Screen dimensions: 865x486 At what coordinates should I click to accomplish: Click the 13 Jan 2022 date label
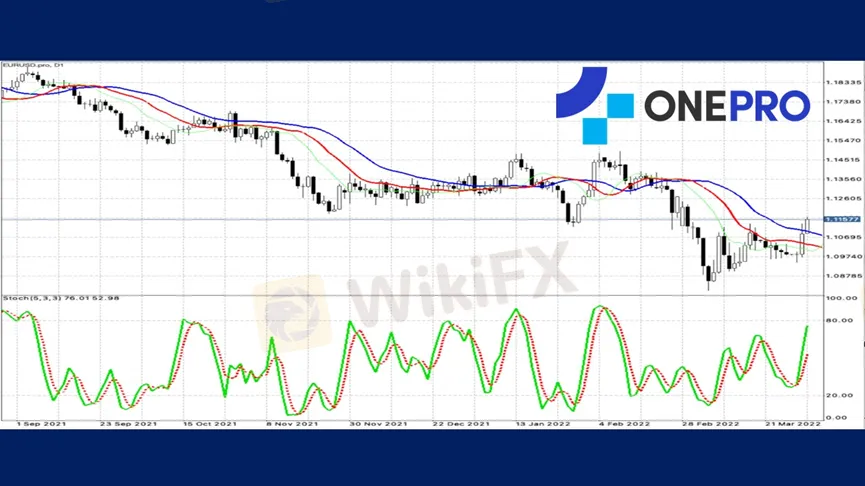click(x=543, y=424)
